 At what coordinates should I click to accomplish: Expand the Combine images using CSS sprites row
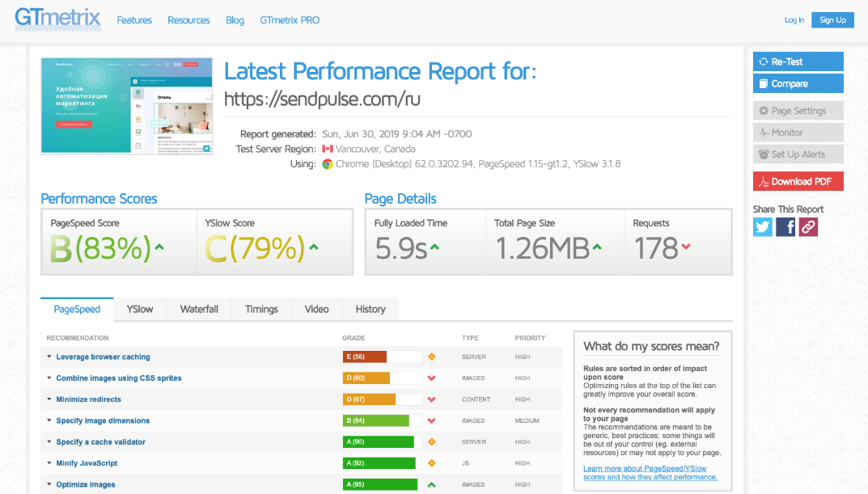(x=118, y=378)
